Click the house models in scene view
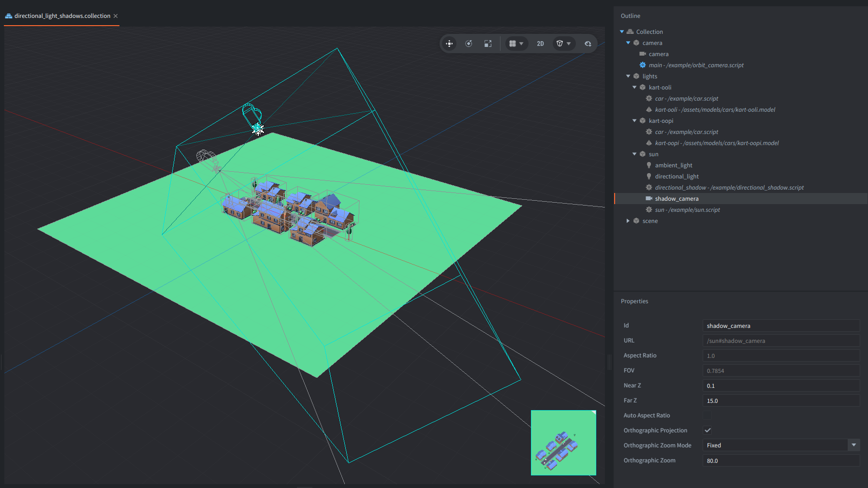 [290, 212]
